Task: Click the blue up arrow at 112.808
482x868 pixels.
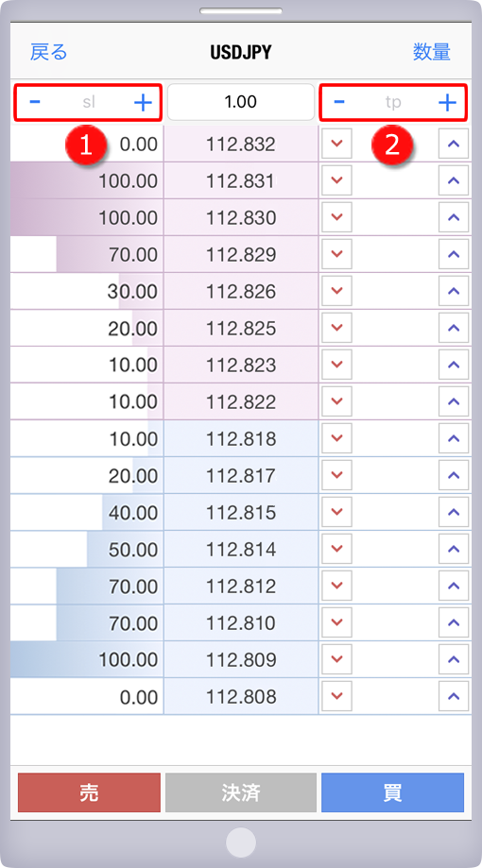Action: 454,696
